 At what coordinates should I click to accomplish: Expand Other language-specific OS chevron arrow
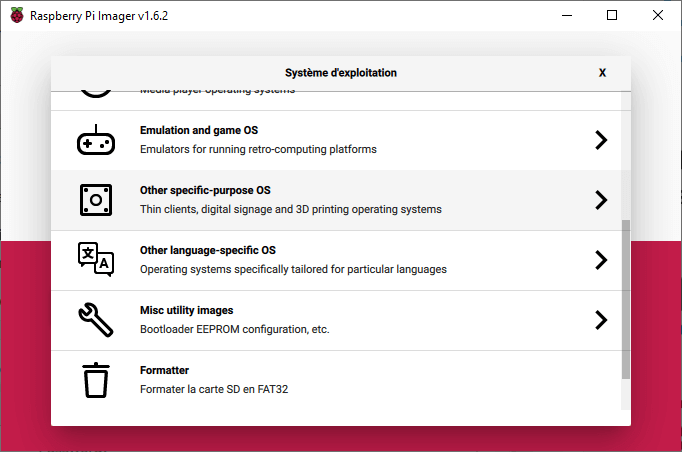tap(601, 260)
